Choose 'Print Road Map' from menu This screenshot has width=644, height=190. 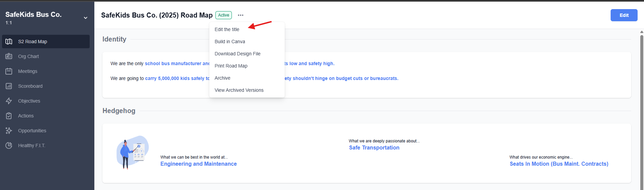(x=231, y=66)
